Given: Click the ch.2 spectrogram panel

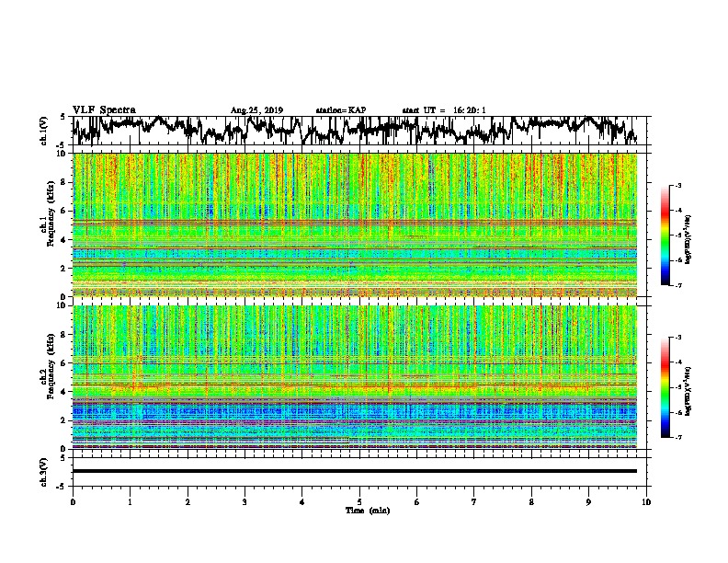Looking at the screenshot, I should click(355, 377).
